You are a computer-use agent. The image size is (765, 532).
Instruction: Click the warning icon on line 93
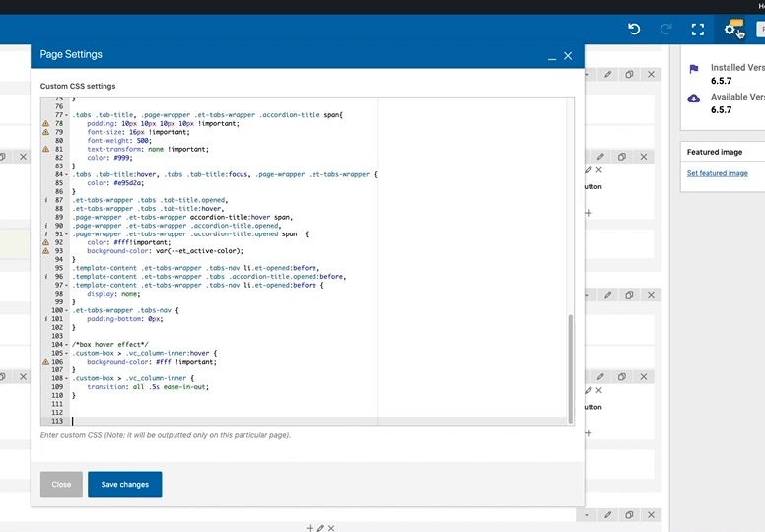(46, 251)
